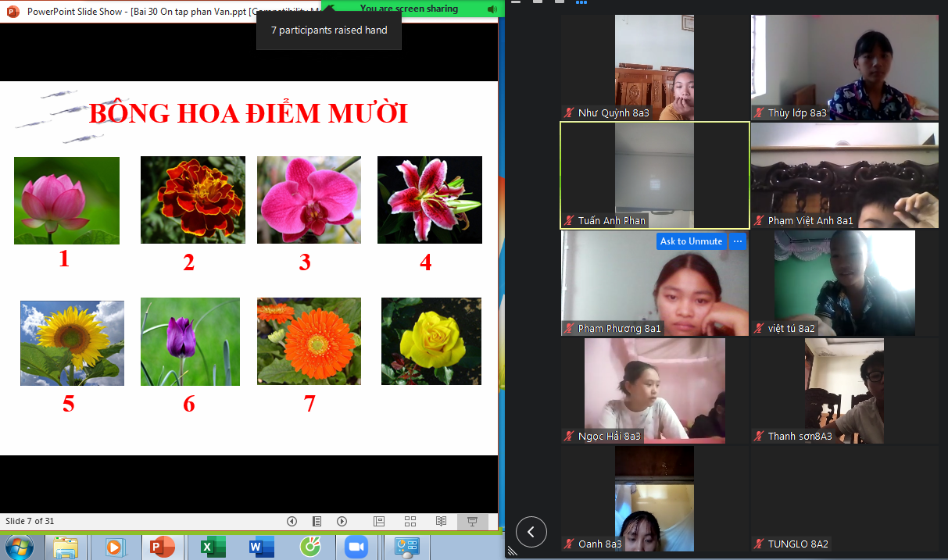948x560 pixels.
Task: Click the next slide arrow in the slideshow toolbar
Action: (x=342, y=521)
